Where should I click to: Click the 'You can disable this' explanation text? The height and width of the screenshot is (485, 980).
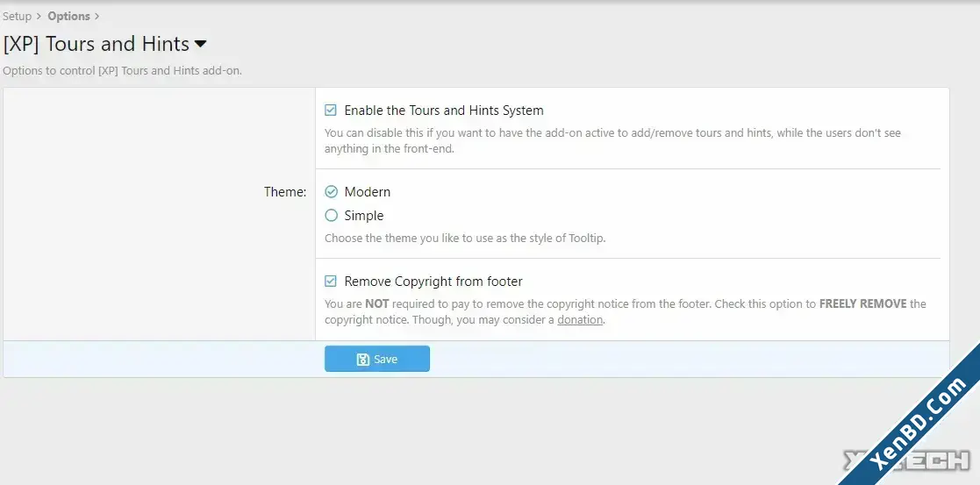[x=612, y=141]
